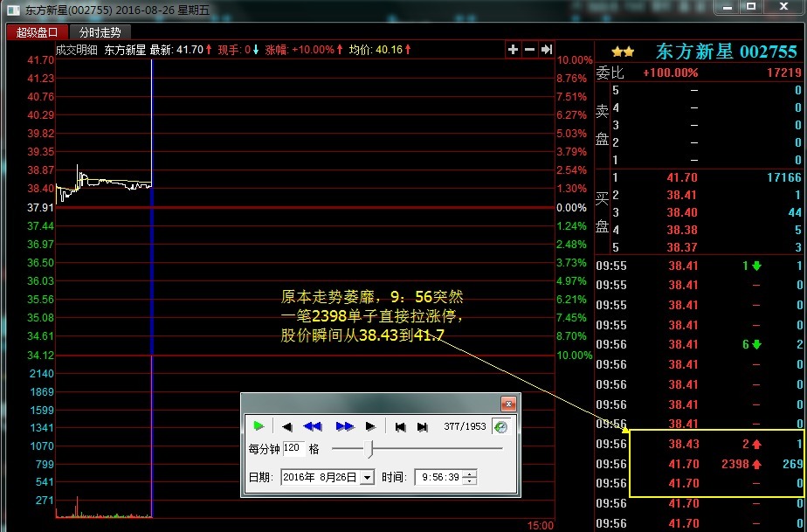Jump to the last tick record

pyautogui.click(x=423, y=426)
